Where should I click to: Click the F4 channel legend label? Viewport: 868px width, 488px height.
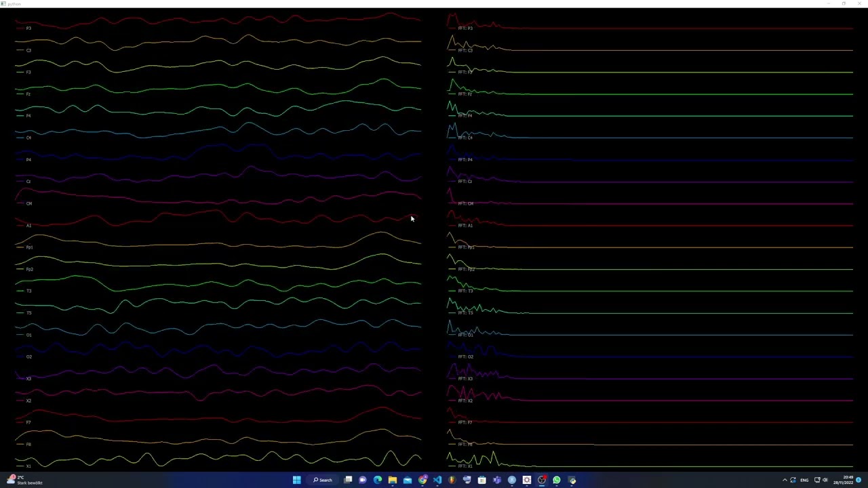(28, 116)
